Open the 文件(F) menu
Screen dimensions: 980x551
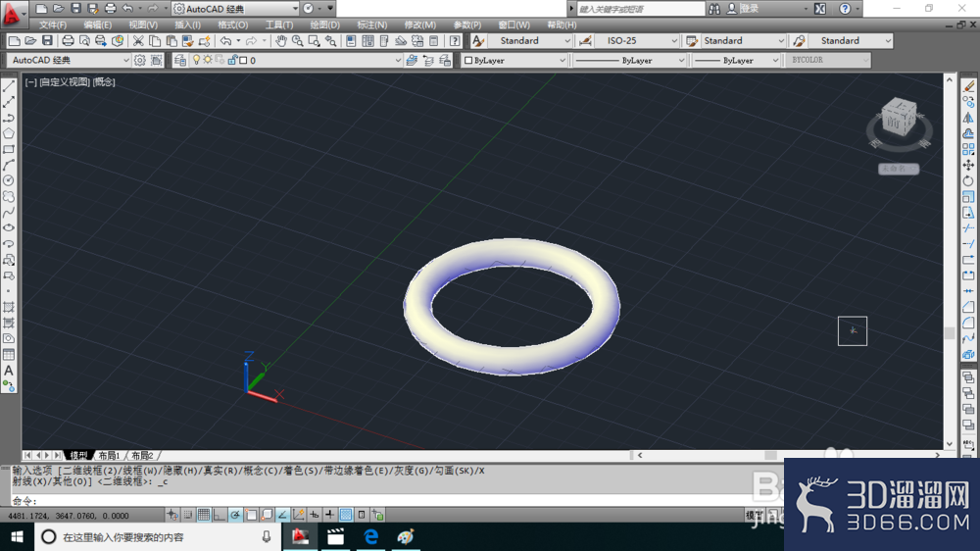[53, 25]
